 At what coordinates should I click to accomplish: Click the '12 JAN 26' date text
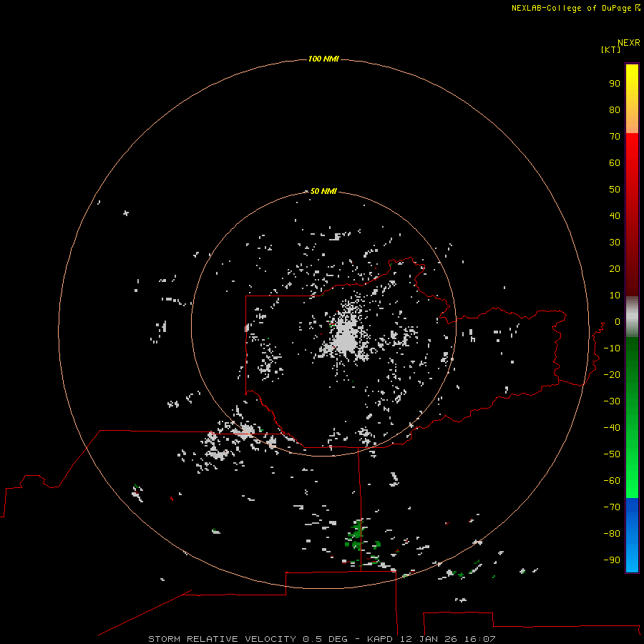point(429,639)
